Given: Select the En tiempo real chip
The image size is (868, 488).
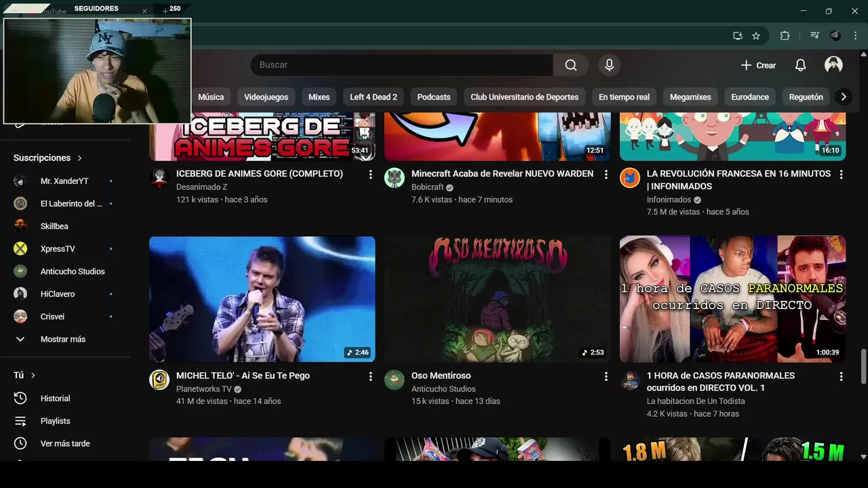Looking at the screenshot, I should pyautogui.click(x=624, y=97).
